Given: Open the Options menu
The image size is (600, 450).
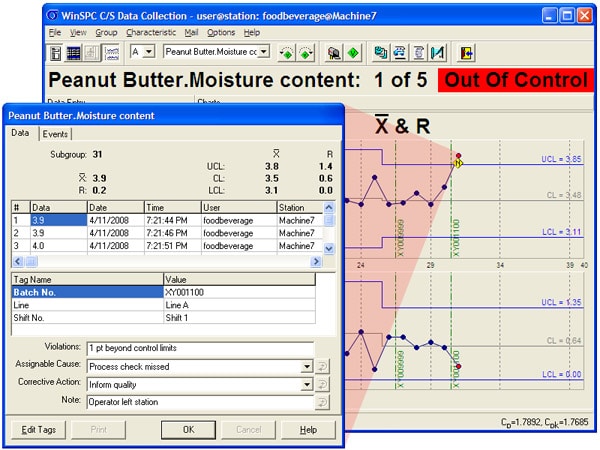Looking at the screenshot, I should click(x=221, y=32).
